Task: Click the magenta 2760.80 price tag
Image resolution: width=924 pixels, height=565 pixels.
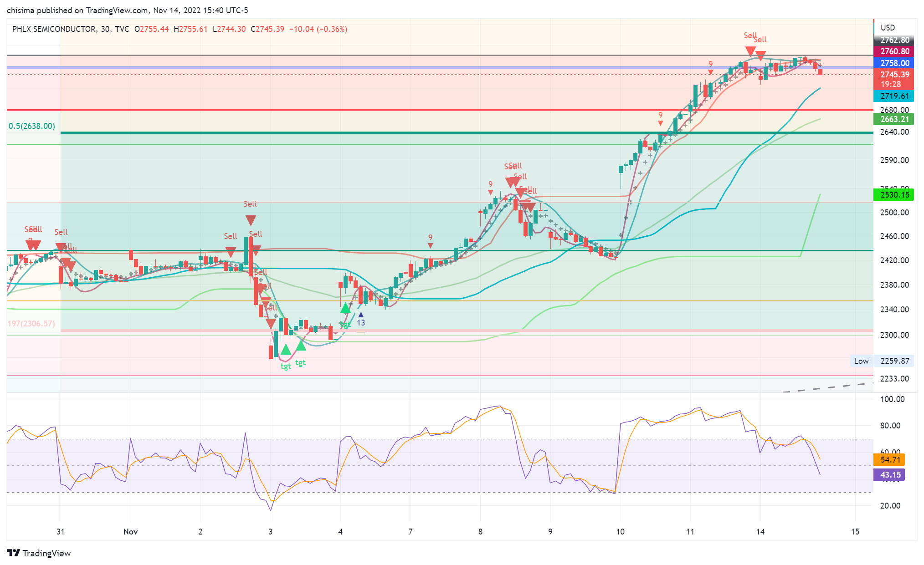Action: (x=894, y=51)
